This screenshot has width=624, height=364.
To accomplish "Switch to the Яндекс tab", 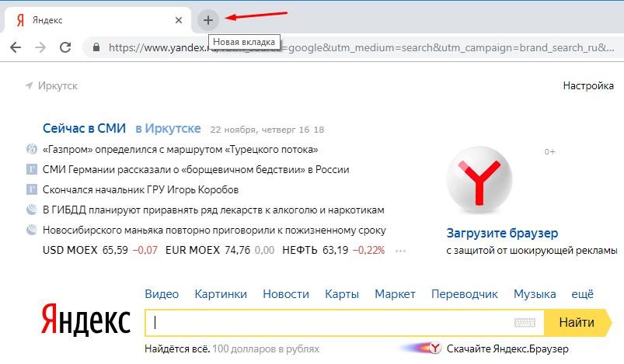I will [x=97, y=20].
